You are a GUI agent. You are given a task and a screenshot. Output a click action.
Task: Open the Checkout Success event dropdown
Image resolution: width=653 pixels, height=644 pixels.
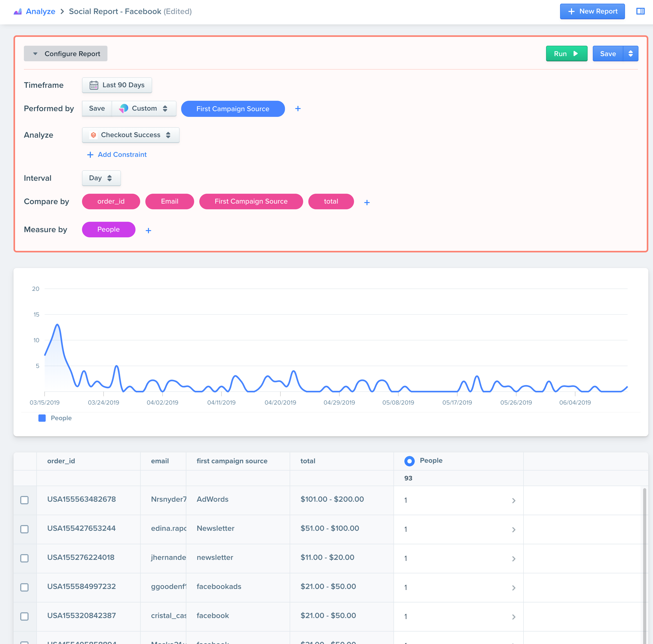[x=131, y=135]
